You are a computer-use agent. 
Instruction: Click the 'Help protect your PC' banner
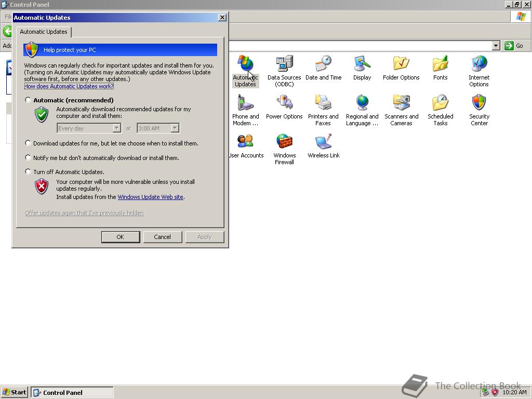121,50
